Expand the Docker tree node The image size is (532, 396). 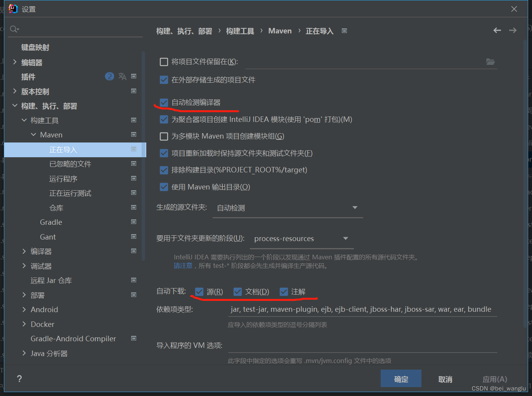[24, 324]
